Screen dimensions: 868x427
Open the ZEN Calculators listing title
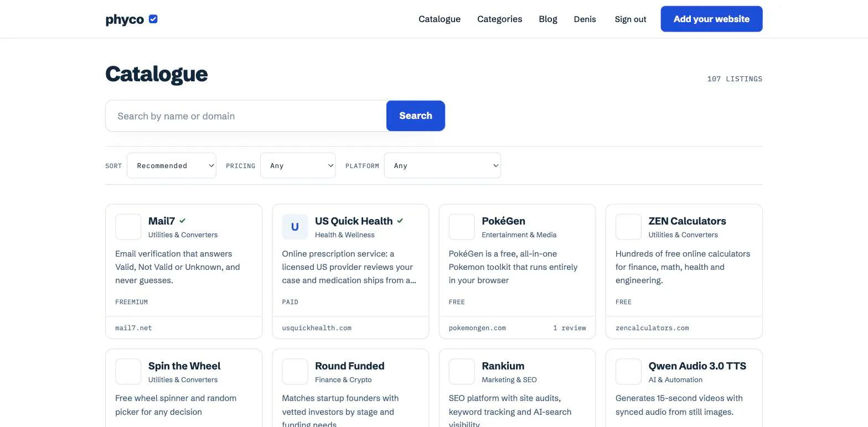(x=687, y=221)
